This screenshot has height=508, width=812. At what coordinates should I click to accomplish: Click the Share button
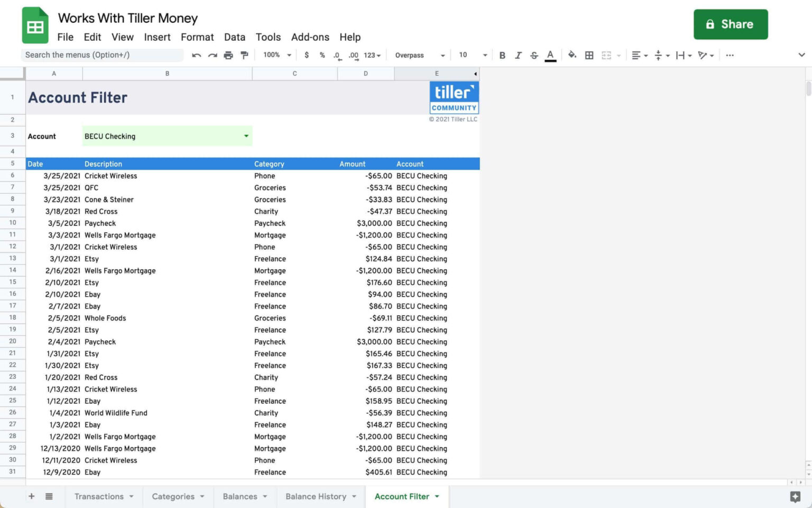731,24
